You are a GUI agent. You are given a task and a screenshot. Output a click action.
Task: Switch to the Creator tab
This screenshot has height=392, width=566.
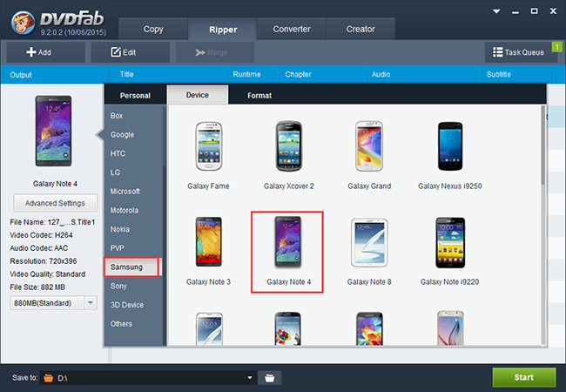[x=360, y=29]
